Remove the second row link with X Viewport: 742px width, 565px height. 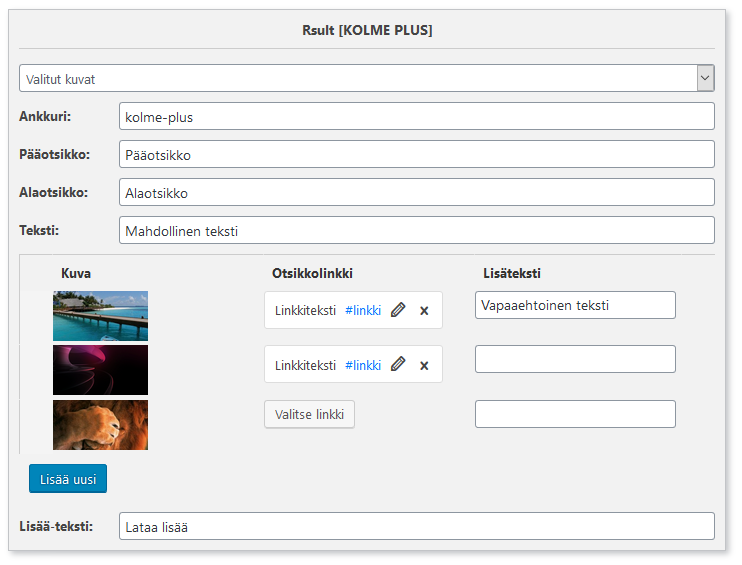(424, 365)
